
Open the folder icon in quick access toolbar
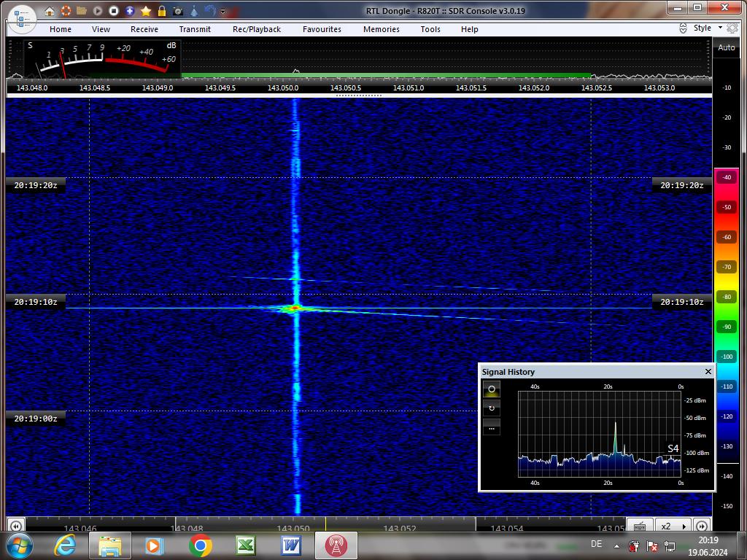pos(82,10)
